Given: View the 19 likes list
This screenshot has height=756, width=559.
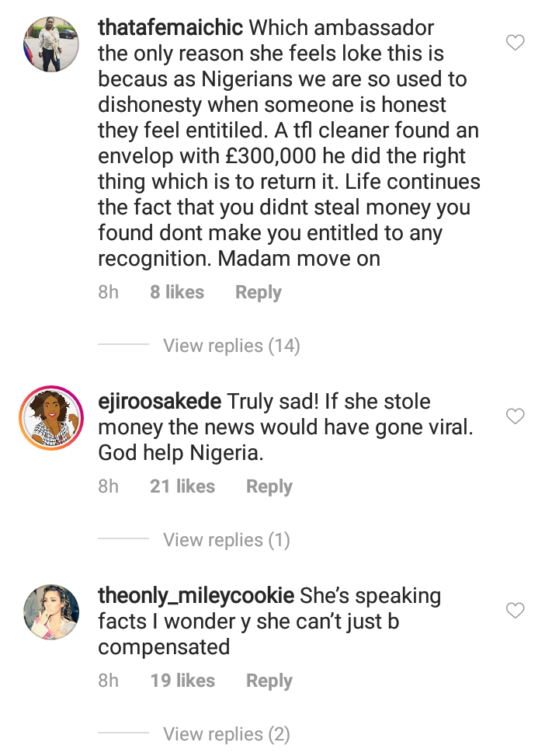Looking at the screenshot, I should tap(182, 681).
